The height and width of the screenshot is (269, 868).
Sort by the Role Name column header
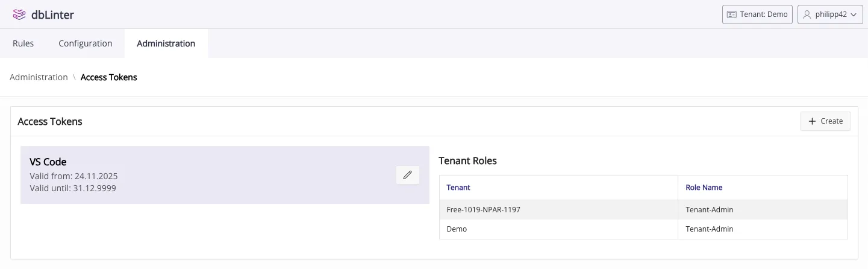(704, 188)
